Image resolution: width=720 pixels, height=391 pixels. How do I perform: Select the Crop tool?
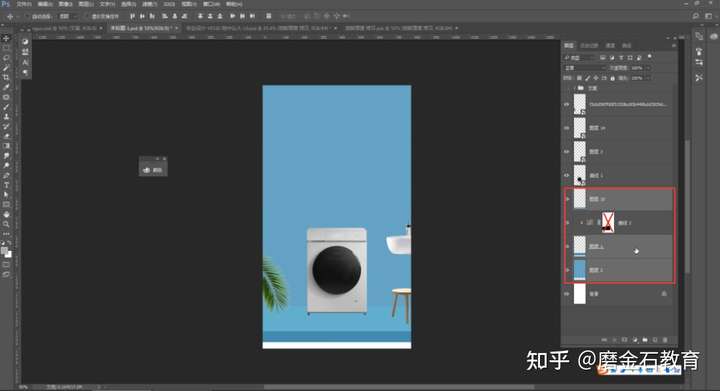click(x=6, y=77)
